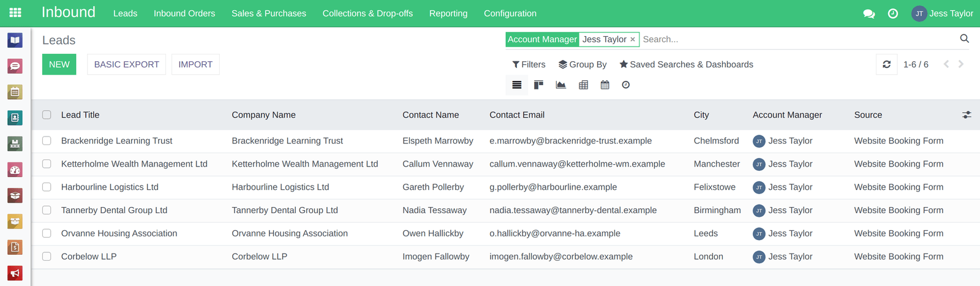This screenshot has width=980, height=286.
Task: Open Saved Searches & Dashboards dropdown
Action: (x=686, y=64)
